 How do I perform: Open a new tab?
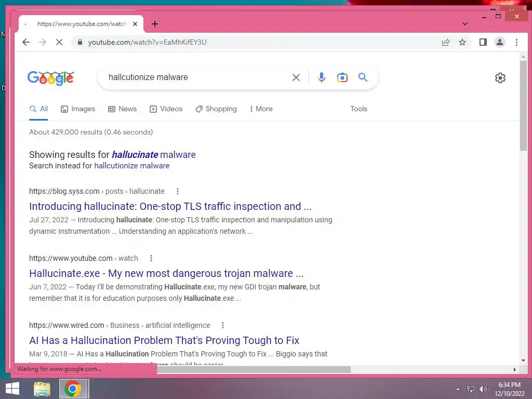[155, 24]
